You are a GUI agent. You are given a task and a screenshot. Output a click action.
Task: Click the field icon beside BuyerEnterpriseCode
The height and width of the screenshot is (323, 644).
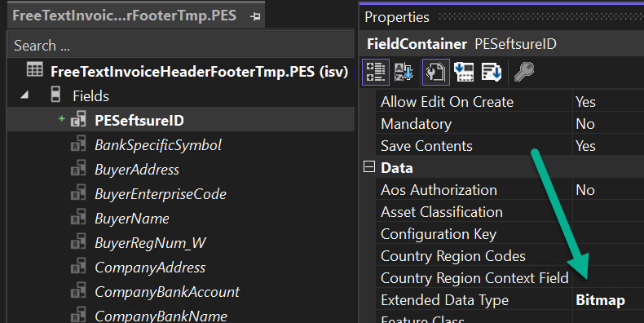click(78, 192)
